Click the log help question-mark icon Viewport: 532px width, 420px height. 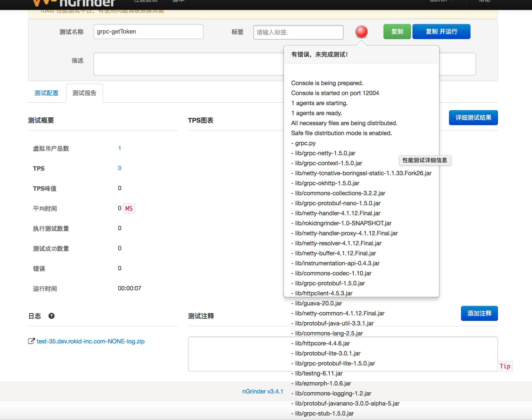(51, 316)
